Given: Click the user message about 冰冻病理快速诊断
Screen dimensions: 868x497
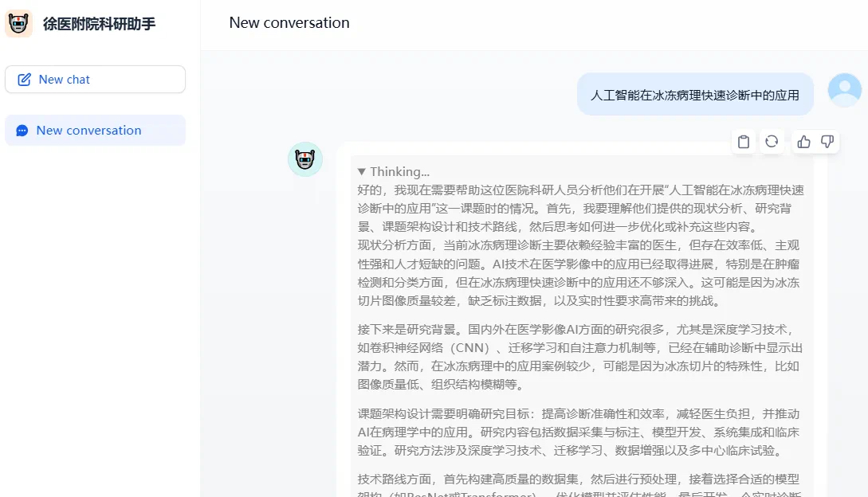Looking at the screenshot, I should pos(695,96).
